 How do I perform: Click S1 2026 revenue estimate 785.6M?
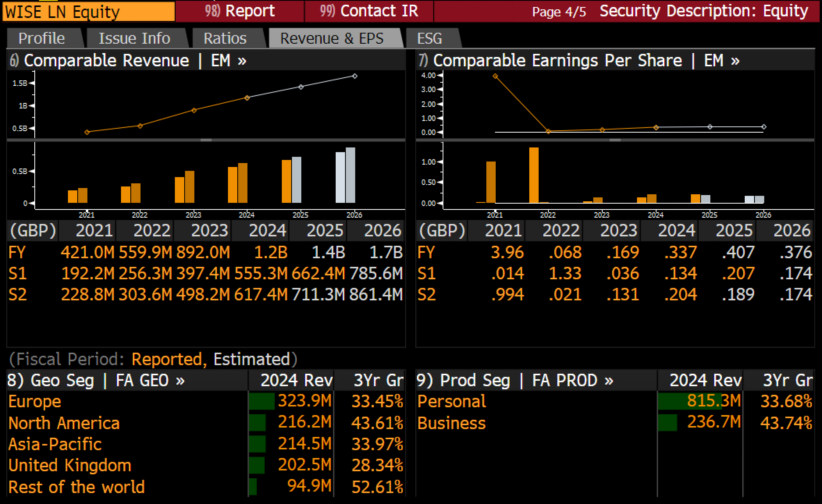(x=376, y=273)
